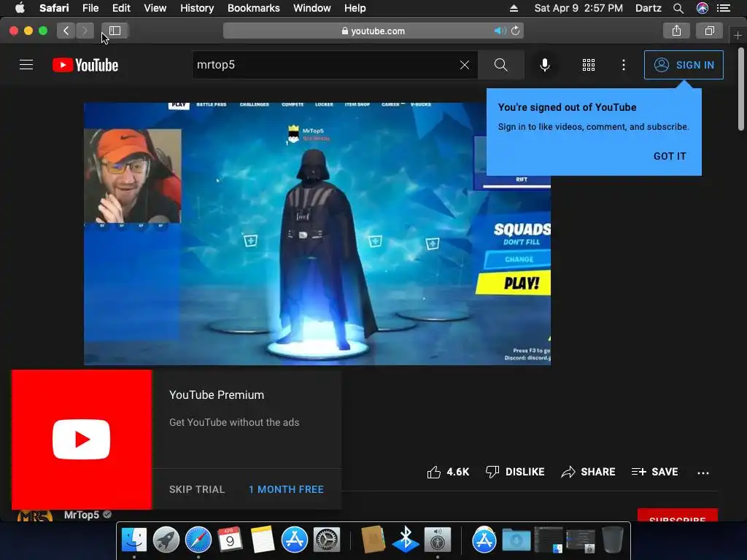The width and height of the screenshot is (747, 560).
Task: Click in the video player area
Action: click(x=317, y=234)
